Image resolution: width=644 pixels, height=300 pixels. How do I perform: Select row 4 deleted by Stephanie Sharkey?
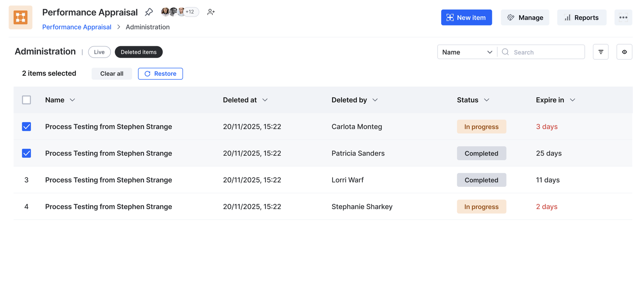[x=27, y=207]
